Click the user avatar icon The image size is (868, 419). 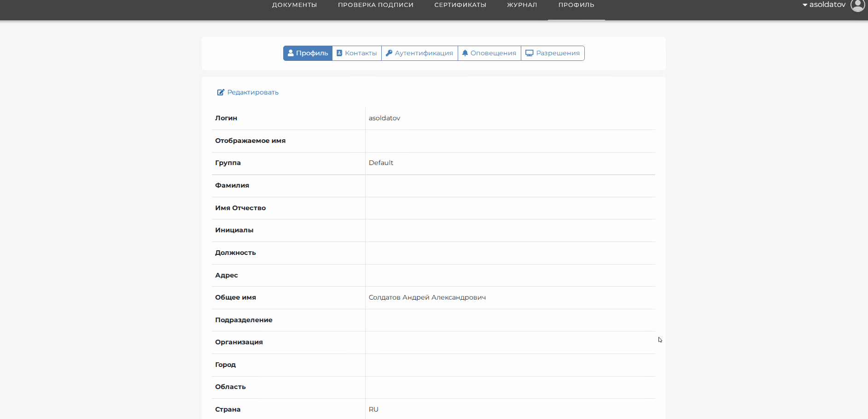point(857,5)
